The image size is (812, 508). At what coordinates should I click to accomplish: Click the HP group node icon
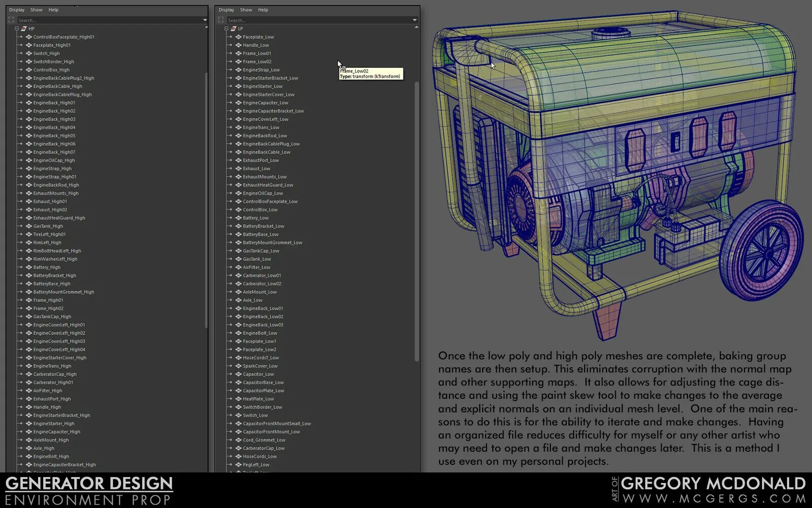tap(24, 28)
